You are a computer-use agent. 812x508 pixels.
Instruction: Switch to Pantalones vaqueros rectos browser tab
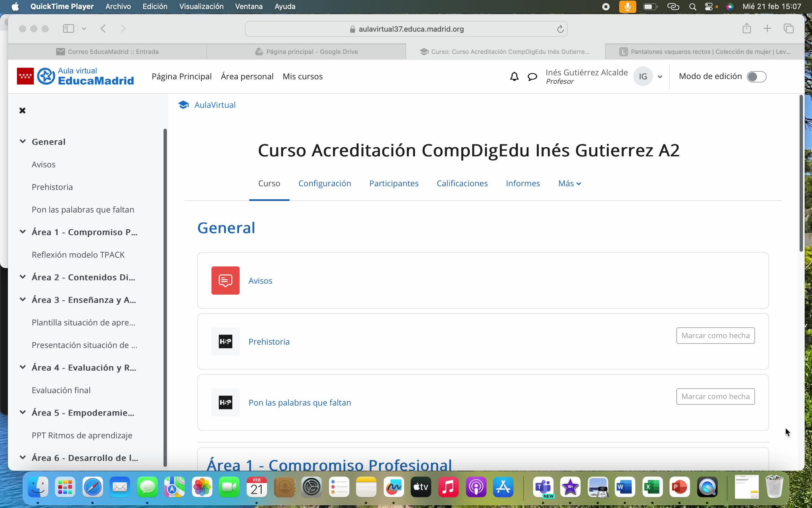click(x=705, y=52)
